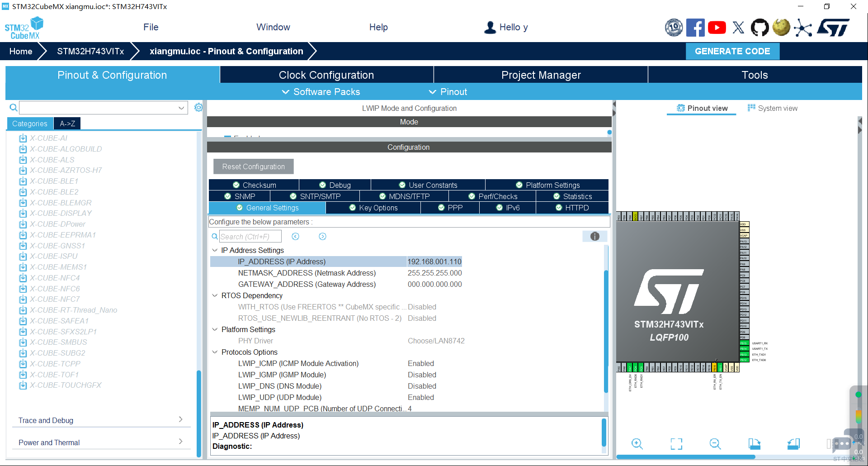Show parameter info with the i icon
Screen dimensions: 868x466
(595, 236)
